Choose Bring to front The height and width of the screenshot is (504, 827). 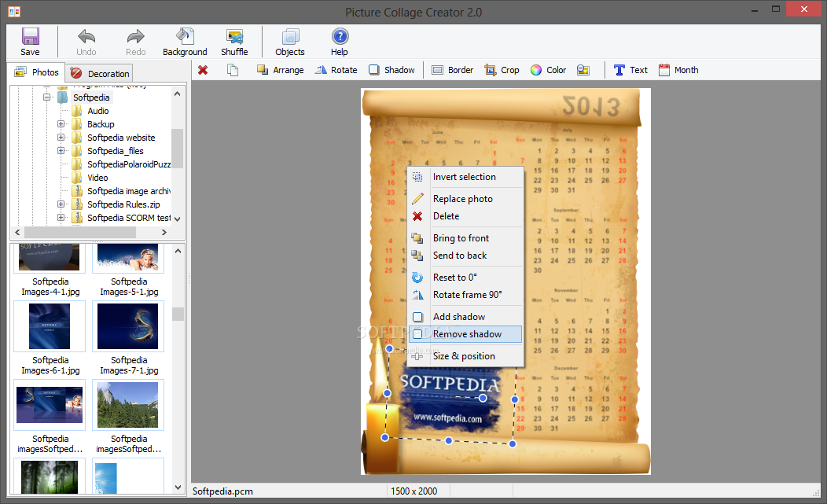pos(465,238)
